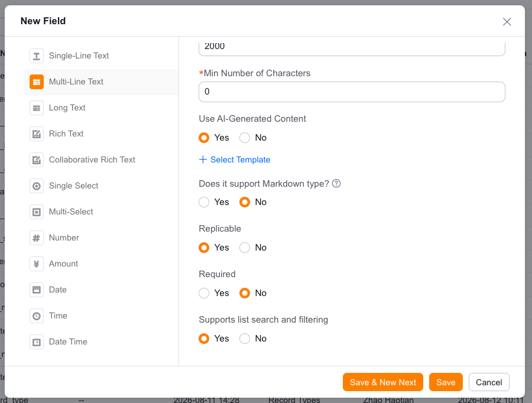
Task: Set Replicable to Yes
Action: coord(204,248)
